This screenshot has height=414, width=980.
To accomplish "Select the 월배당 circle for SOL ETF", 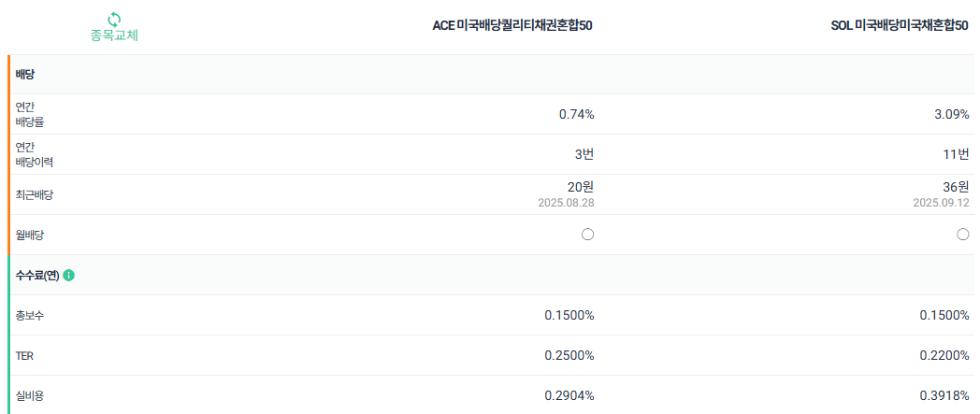I will click(x=962, y=235).
